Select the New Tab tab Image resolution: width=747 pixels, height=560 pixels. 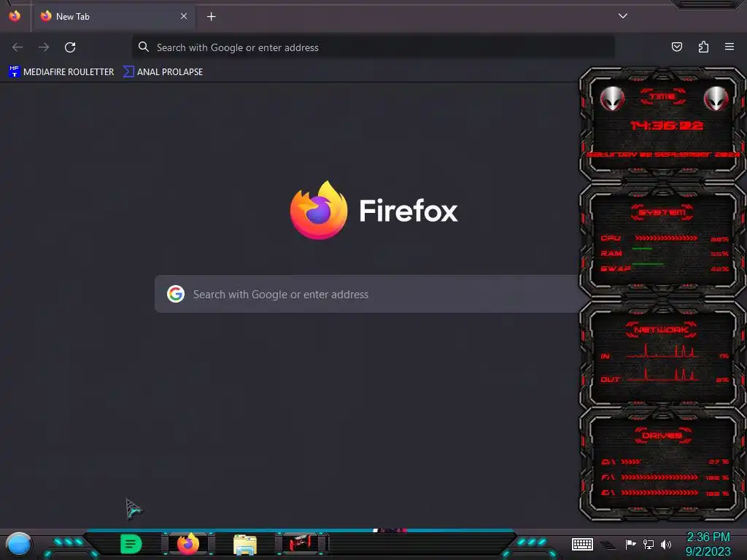tap(113, 17)
